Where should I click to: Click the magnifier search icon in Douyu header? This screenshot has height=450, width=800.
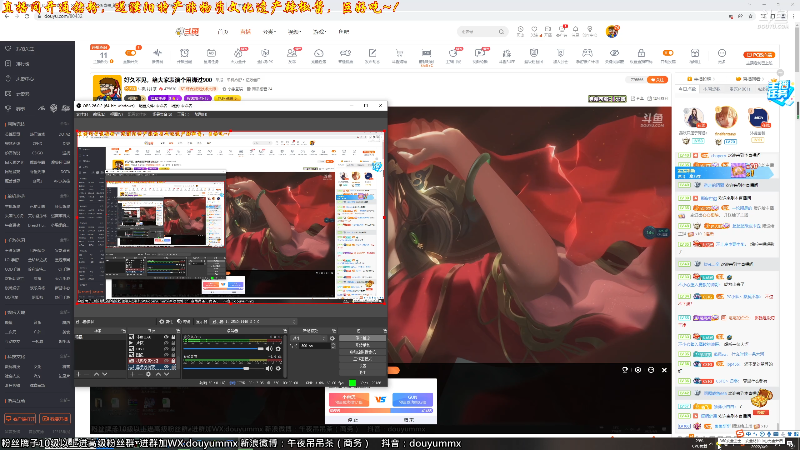point(502,32)
